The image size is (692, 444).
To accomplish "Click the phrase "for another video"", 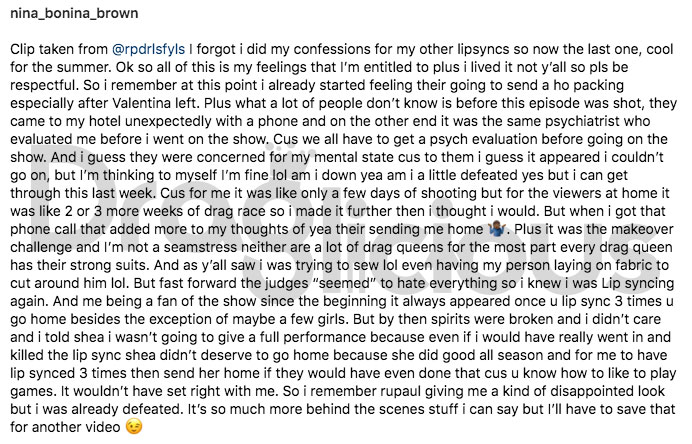I will point(65,427).
